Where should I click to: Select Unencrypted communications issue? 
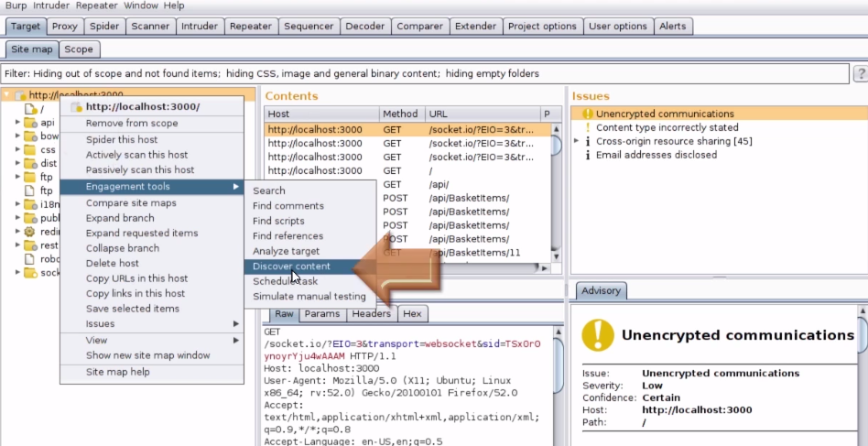pyautogui.click(x=720, y=114)
